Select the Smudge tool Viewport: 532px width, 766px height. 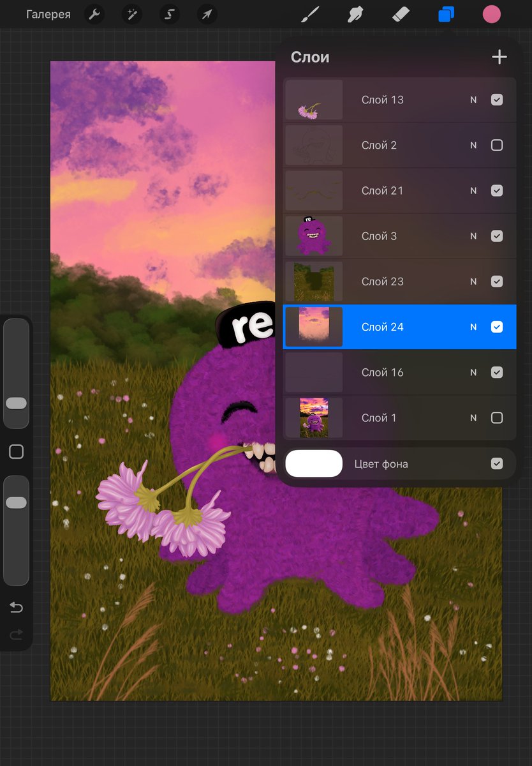tap(355, 14)
